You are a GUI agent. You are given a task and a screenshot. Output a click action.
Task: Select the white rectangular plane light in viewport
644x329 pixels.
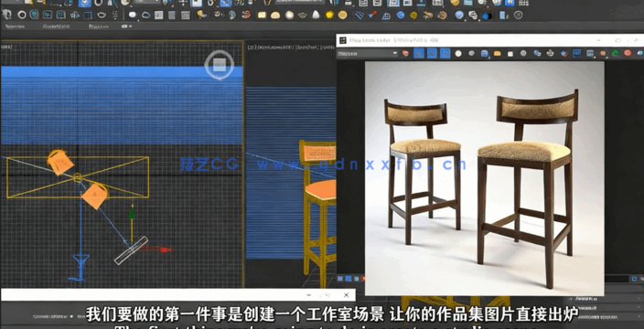point(131,249)
